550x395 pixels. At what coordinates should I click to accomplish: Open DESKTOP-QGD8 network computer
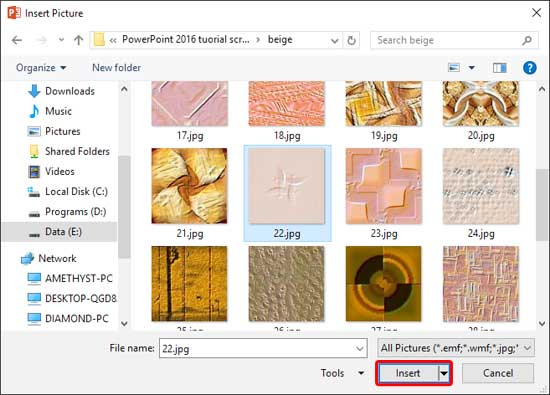click(81, 298)
